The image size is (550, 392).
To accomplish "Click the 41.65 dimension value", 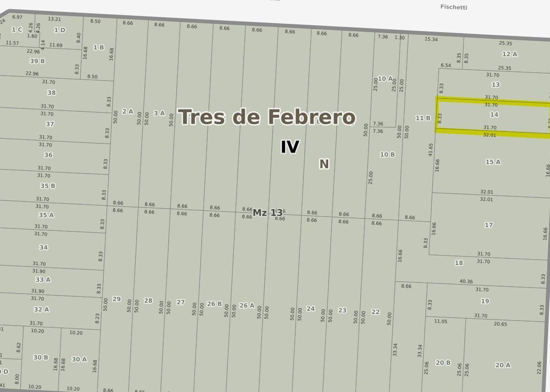I will point(431,150).
